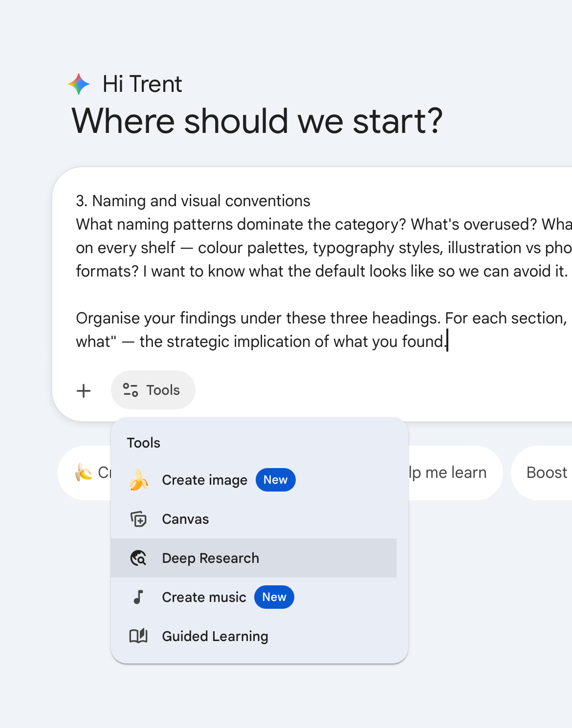Choose Create music in the Tools menu
The image size is (572, 728).
(204, 597)
